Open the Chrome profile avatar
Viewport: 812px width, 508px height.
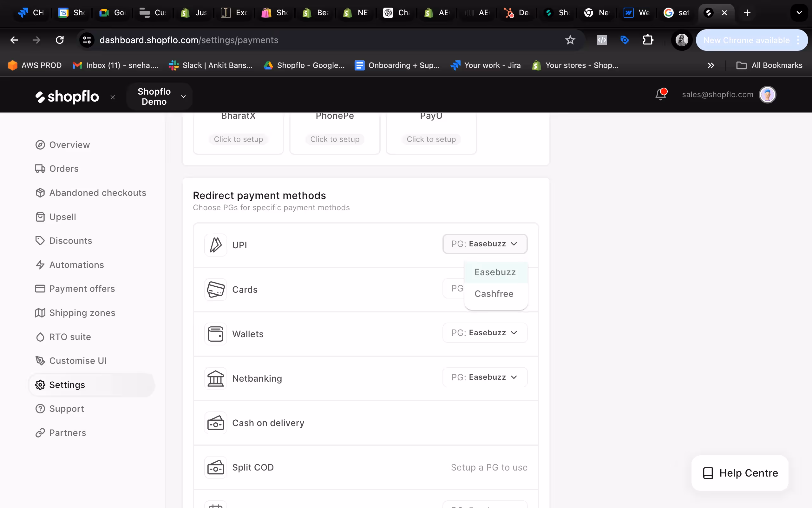(x=681, y=40)
